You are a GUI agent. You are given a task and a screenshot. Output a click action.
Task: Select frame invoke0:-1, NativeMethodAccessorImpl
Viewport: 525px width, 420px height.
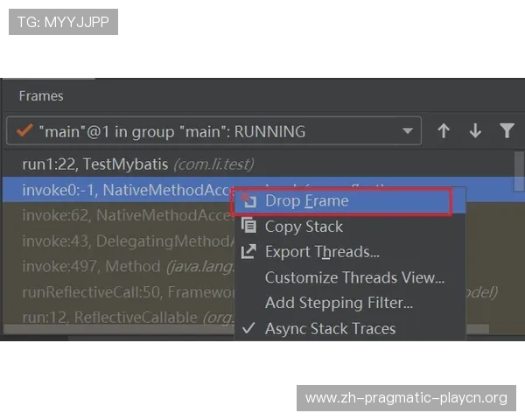click(x=117, y=190)
